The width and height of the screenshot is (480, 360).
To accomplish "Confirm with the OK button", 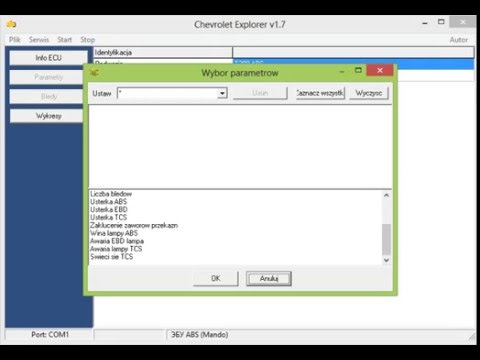I will pyautogui.click(x=216, y=278).
